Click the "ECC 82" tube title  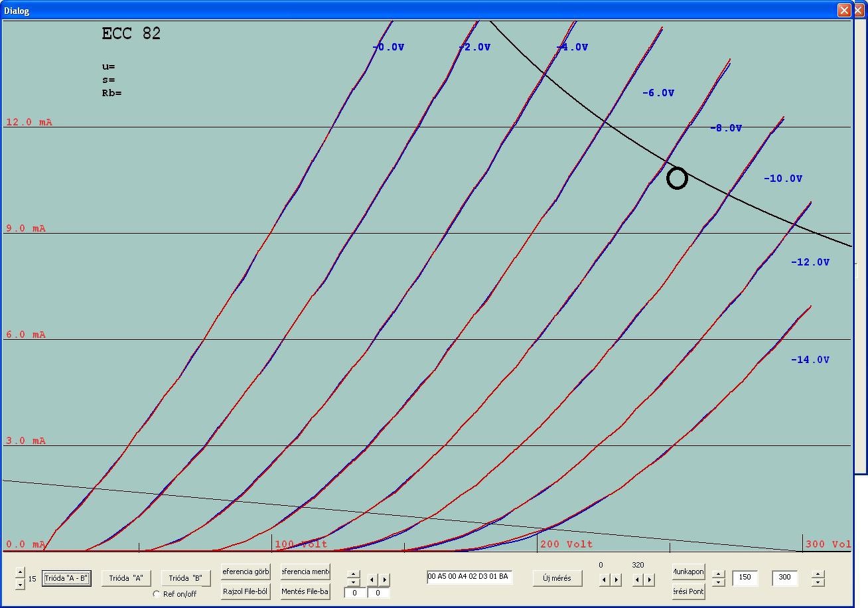tap(131, 34)
